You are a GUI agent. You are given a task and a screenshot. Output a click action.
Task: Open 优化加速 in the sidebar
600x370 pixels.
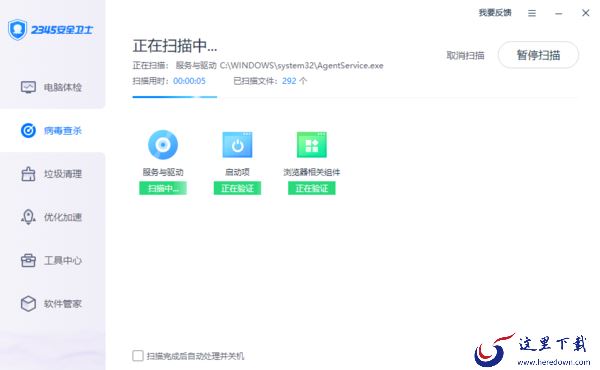click(51, 217)
